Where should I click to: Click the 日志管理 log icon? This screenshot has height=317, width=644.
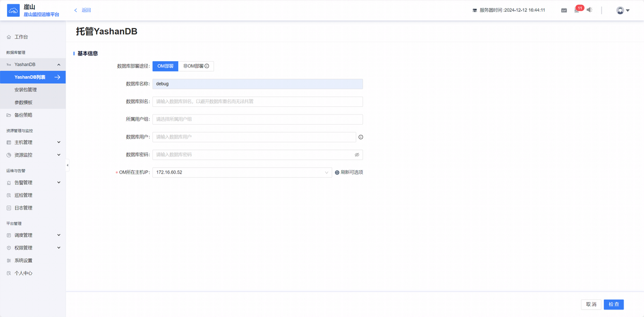click(x=9, y=208)
